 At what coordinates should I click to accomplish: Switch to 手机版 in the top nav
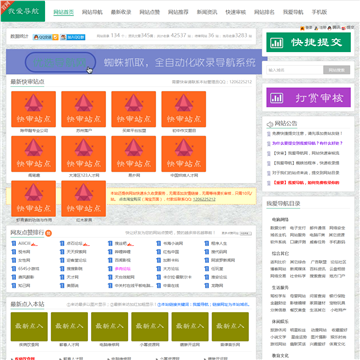319,12
